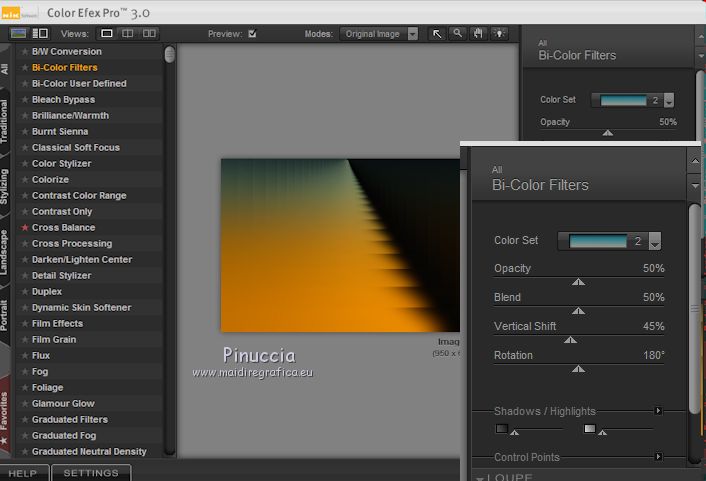Viewport: 706px width, 481px height.
Task: Select the Brilliance/Warmth filter
Action: coord(70,116)
